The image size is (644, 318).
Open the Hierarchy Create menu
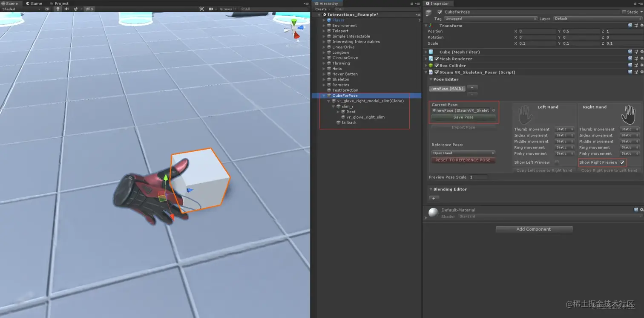tap(322, 9)
